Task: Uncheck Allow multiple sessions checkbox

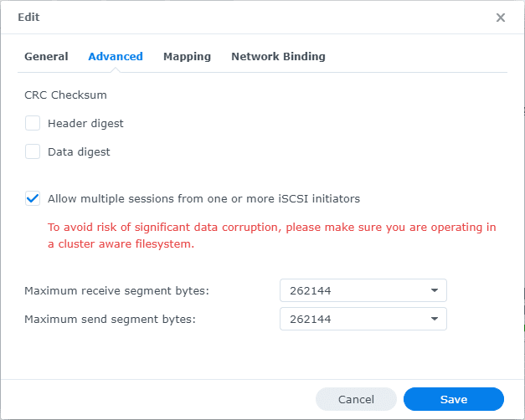Action: 33,199
